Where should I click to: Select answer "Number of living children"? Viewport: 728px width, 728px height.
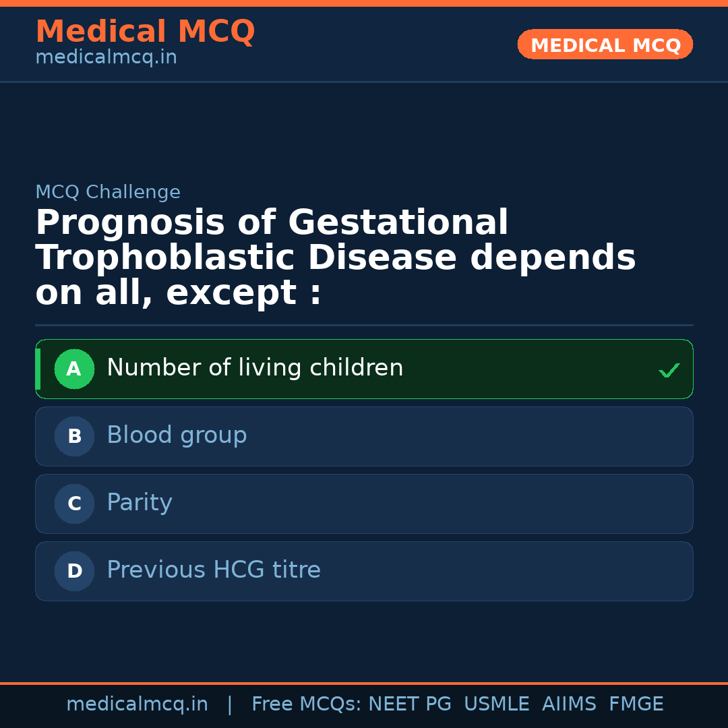click(x=255, y=368)
